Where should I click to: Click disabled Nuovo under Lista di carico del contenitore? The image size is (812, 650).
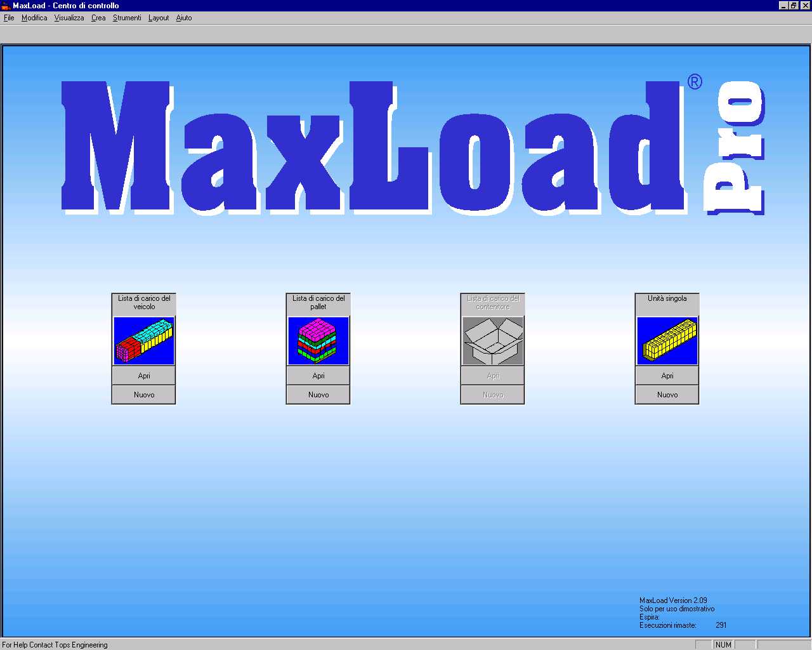tap(493, 395)
